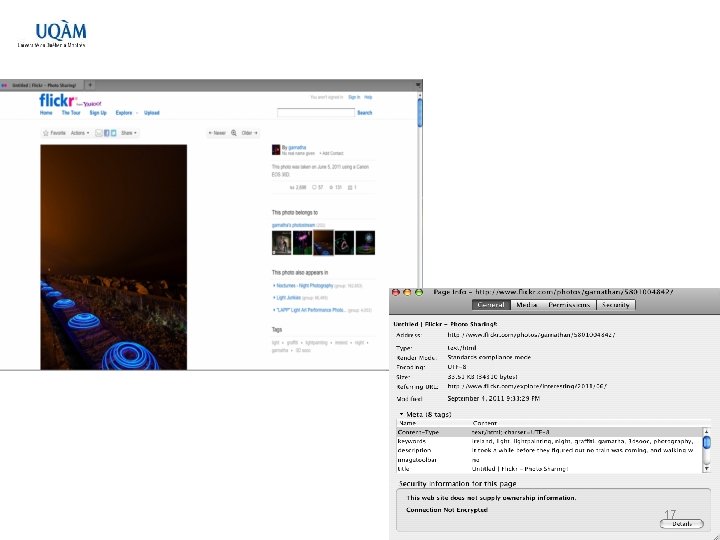The image size is (720, 540).
Task: Select the description row in Meta list
Action: coord(550,450)
